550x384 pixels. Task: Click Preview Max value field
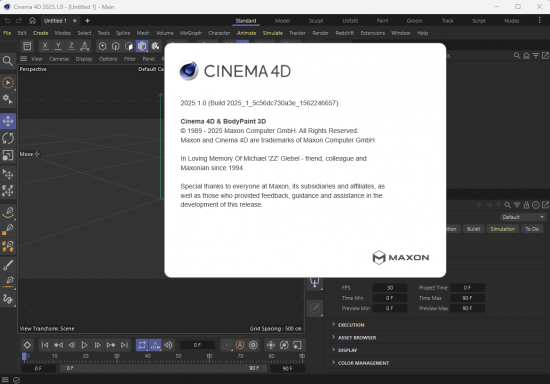[x=467, y=308]
